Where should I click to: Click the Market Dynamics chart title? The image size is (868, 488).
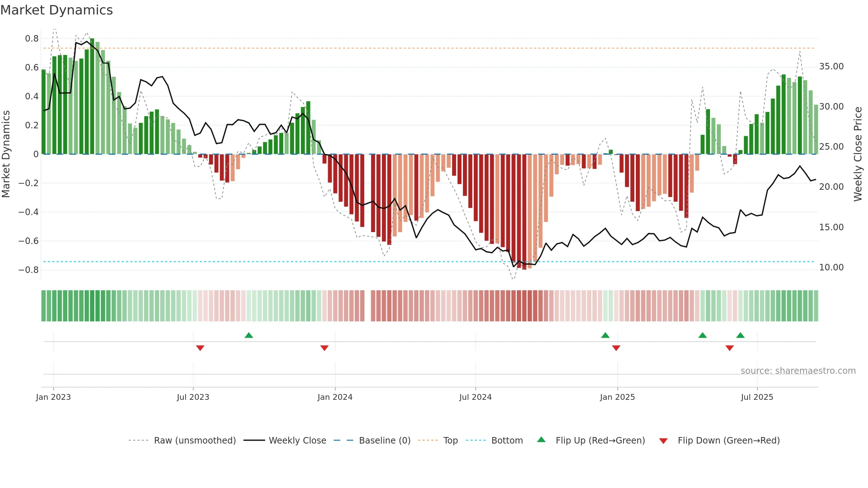click(x=56, y=10)
